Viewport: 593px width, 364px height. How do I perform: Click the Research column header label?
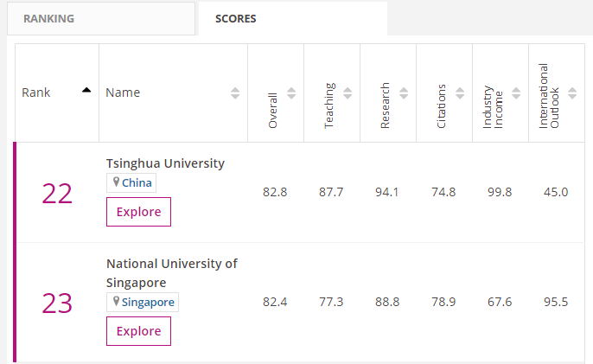385,105
